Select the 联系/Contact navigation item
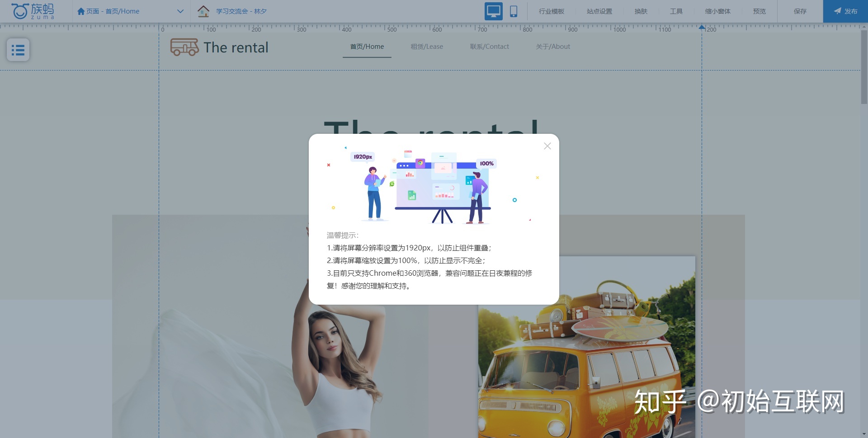This screenshot has height=438, width=868. 489,46
